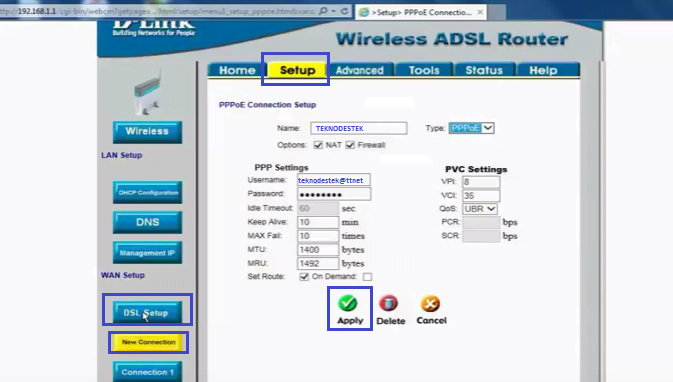Click the MAX Fail field
The image size is (673, 382).
click(x=318, y=236)
